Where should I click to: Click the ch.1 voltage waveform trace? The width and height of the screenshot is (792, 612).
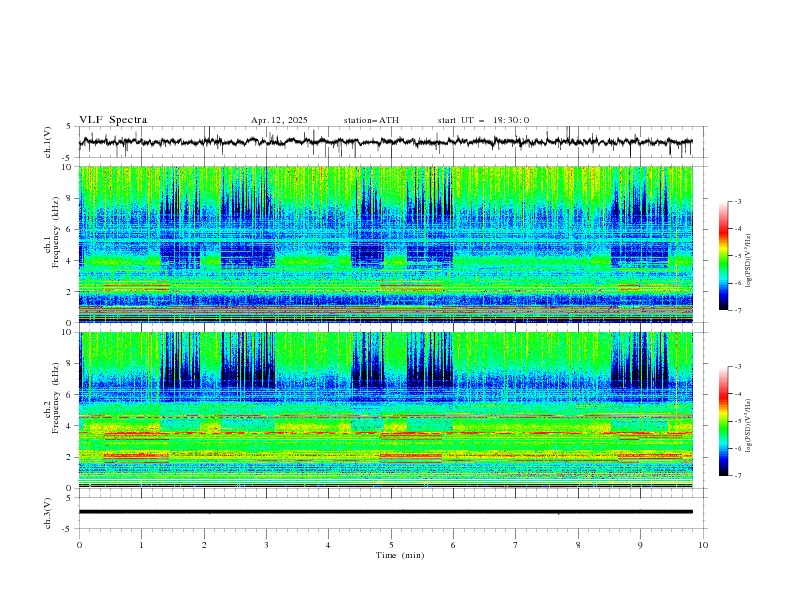(385, 142)
